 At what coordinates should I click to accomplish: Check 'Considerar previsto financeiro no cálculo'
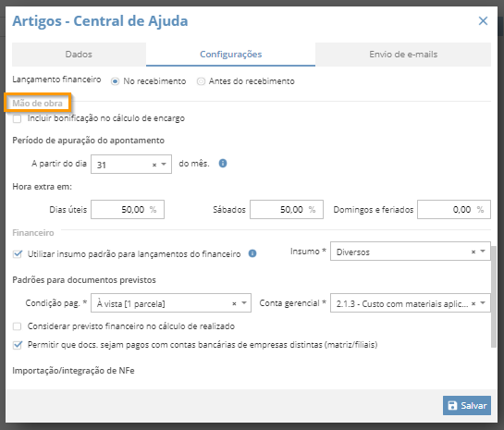(17, 326)
